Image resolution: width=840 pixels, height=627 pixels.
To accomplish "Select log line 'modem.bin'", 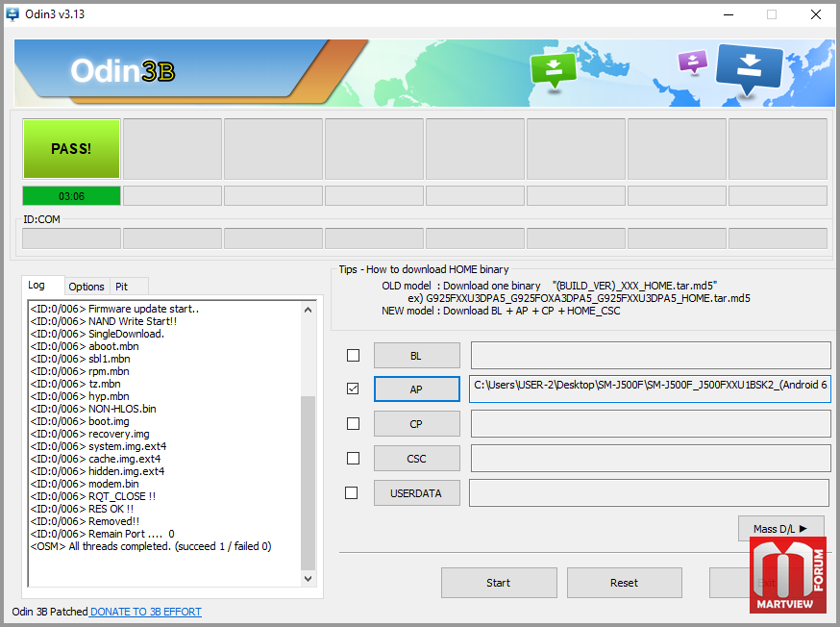I will coord(85,484).
